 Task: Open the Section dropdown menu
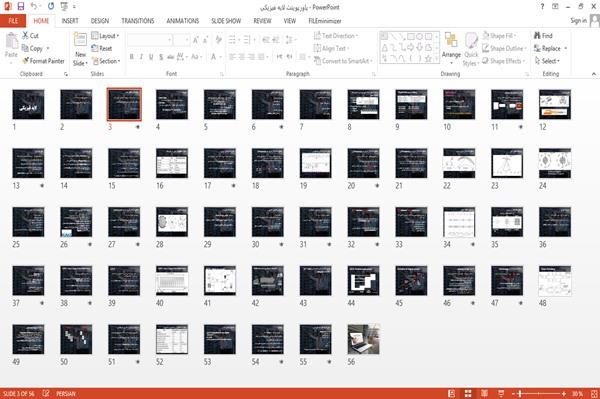click(106, 61)
